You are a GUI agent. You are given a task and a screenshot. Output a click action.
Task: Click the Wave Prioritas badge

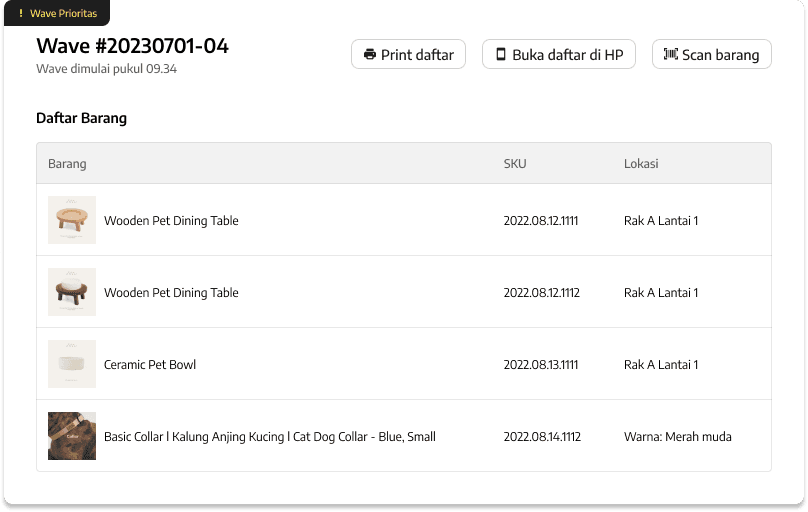pyautogui.click(x=56, y=13)
